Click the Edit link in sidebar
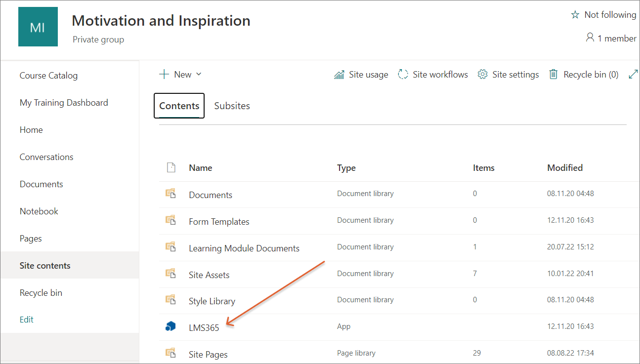This screenshot has width=640, height=364. click(x=27, y=320)
